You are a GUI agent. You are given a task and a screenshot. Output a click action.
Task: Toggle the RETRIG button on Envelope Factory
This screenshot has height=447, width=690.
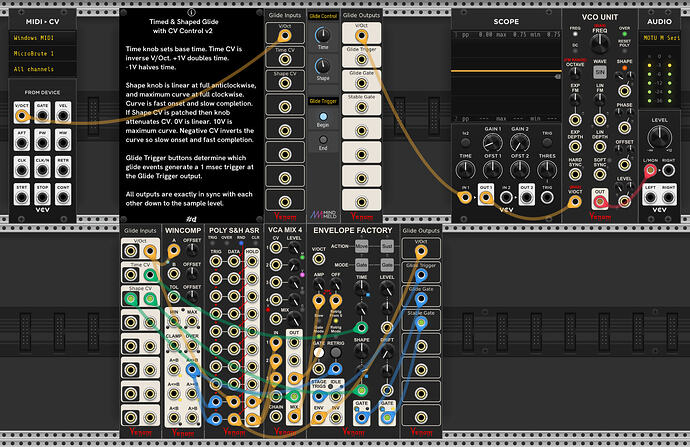pyautogui.click(x=335, y=352)
